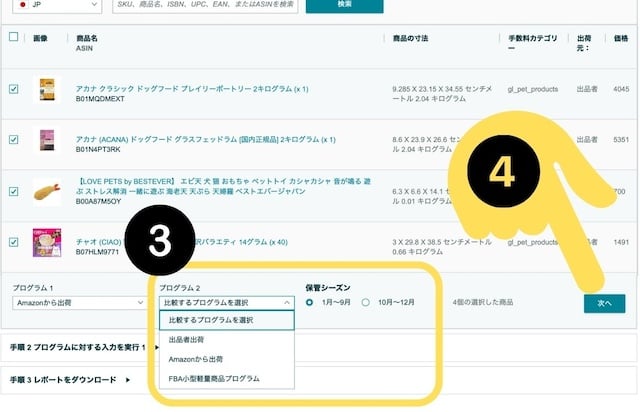The width and height of the screenshot is (640, 412).
Task: Click the 次へ next button
Action: 604,304
